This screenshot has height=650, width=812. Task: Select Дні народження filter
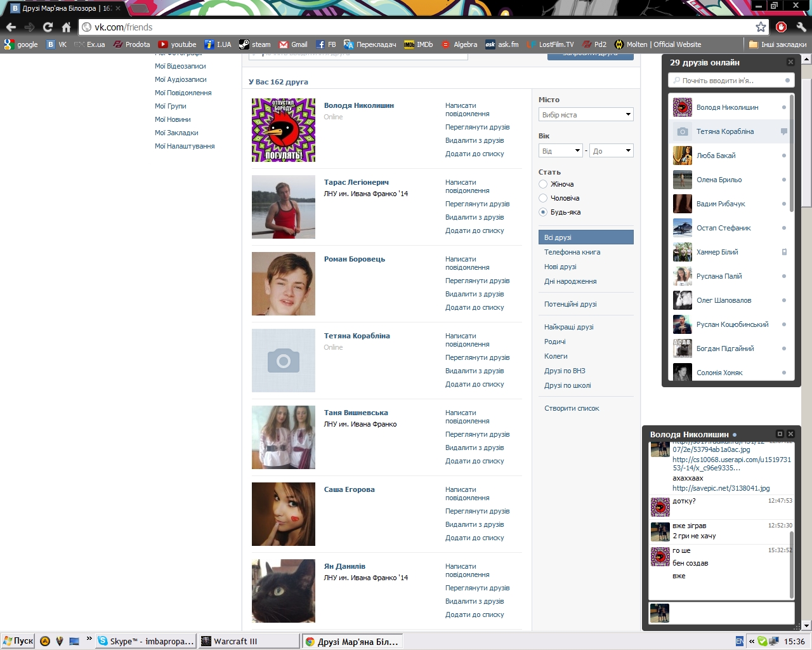(x=570, y=281)
